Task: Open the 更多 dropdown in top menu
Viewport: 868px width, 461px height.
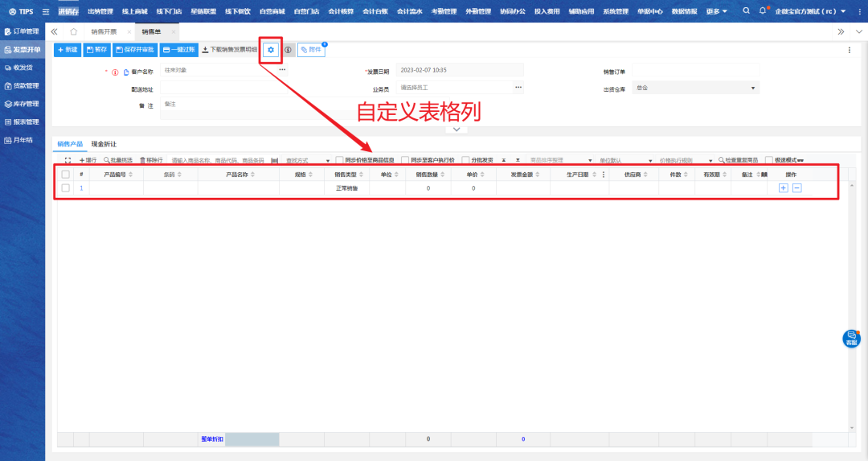Action: (x=716, y=11)
